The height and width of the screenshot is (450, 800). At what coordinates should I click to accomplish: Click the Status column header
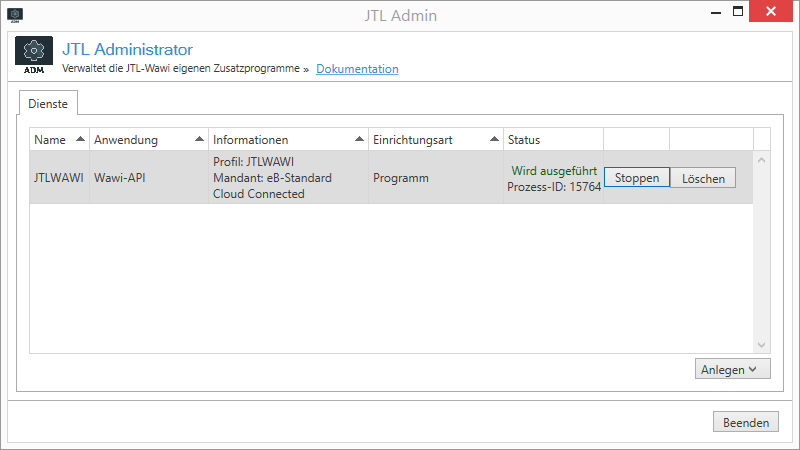point(552,139)
